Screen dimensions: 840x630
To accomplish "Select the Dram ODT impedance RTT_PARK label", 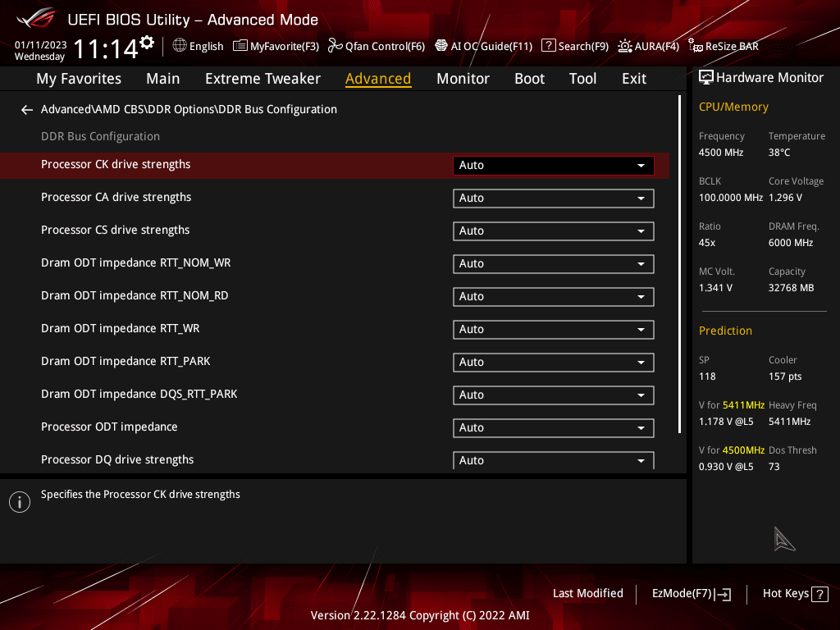I will (126, 361).
